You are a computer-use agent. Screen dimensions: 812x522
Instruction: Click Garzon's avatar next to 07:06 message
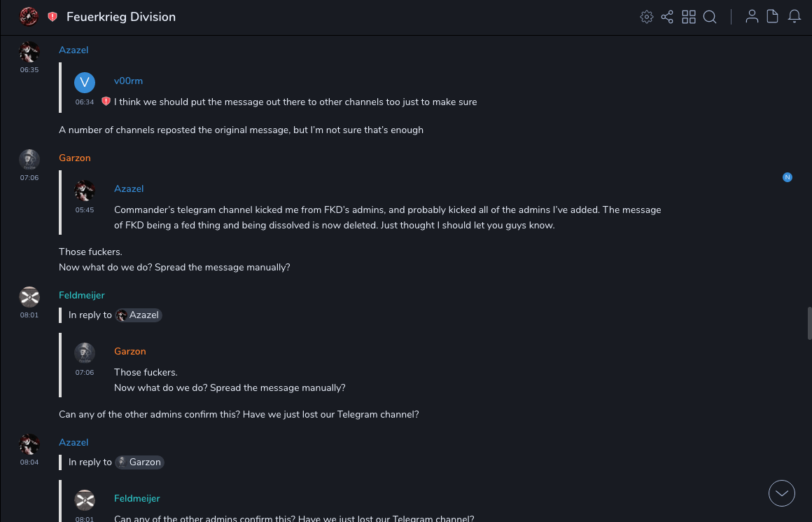click(29, 160)
